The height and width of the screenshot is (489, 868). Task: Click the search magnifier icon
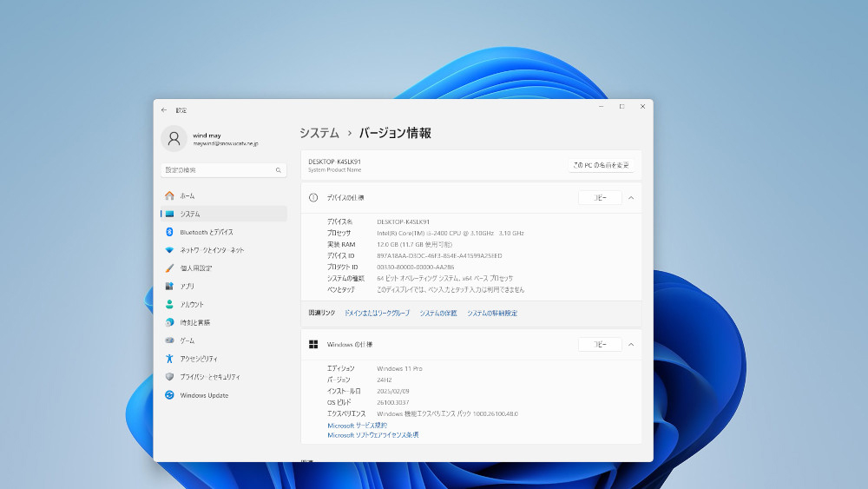point(279,170)
